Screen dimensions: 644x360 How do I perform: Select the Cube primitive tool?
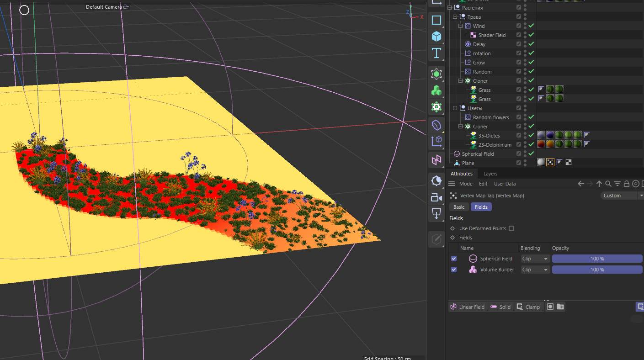point(436,36)
